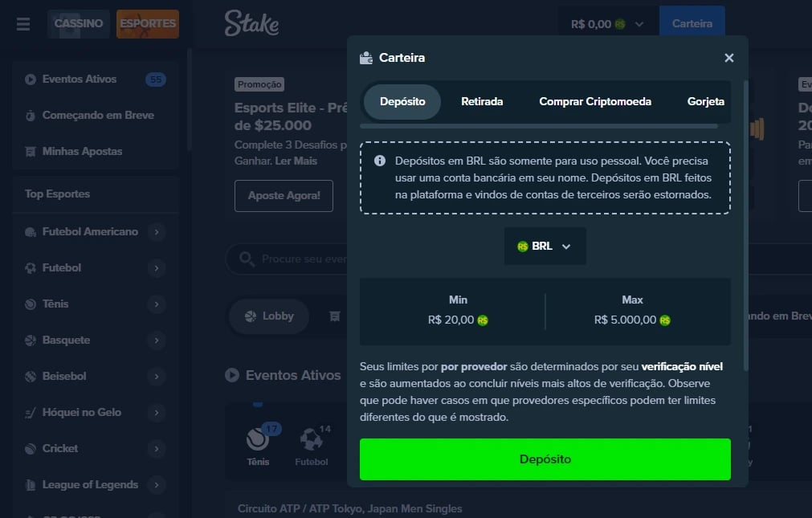Click the horizontal scrollbar under wallet tabs
The image size is (812, 518).
539,126
